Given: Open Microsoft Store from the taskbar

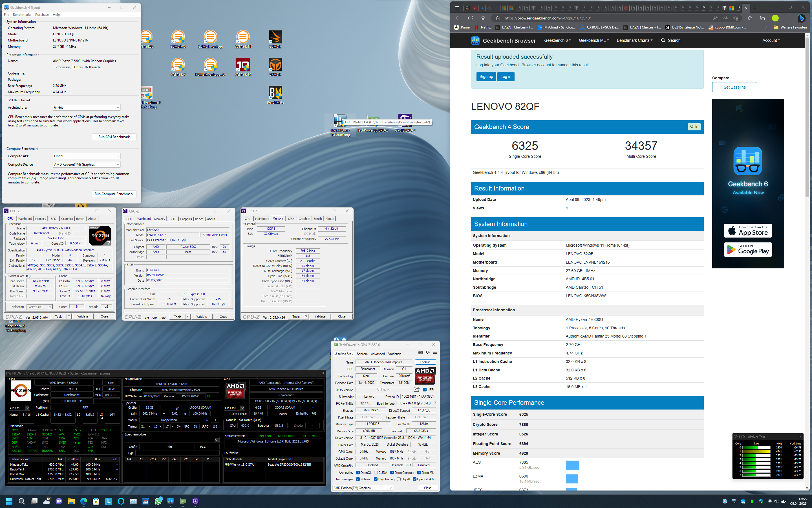Looking at the screenshot, I should tap(96, 501).
